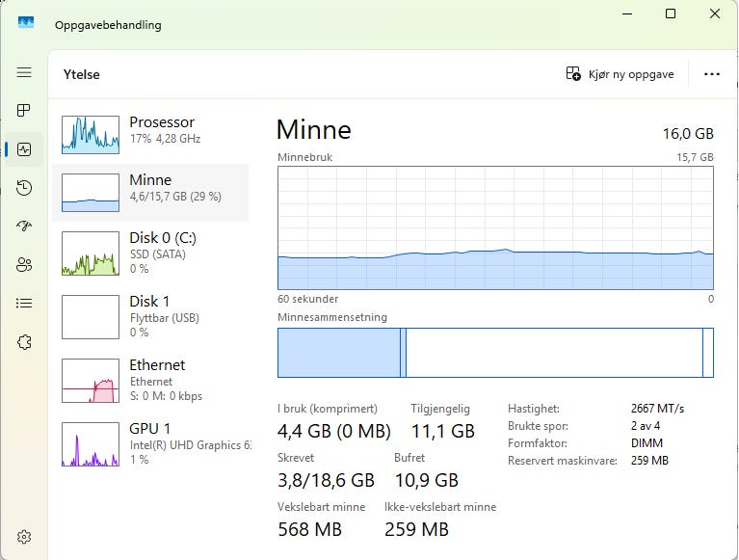The height and width of the screenshot is (560, 739).
Task: Maximize the Oppgavebehandling window
Action: point(671,13)
